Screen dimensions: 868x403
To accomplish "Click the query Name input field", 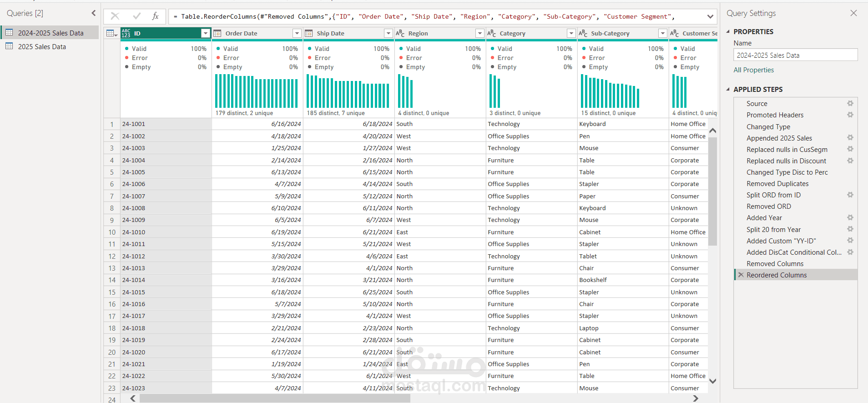I will click(x=795, y=55).
